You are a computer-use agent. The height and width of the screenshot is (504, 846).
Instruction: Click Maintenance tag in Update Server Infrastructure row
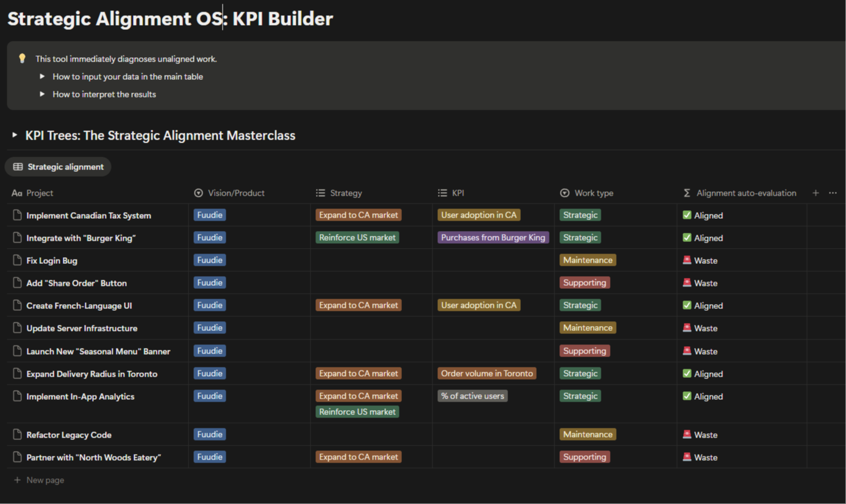[x=587, y=328]
